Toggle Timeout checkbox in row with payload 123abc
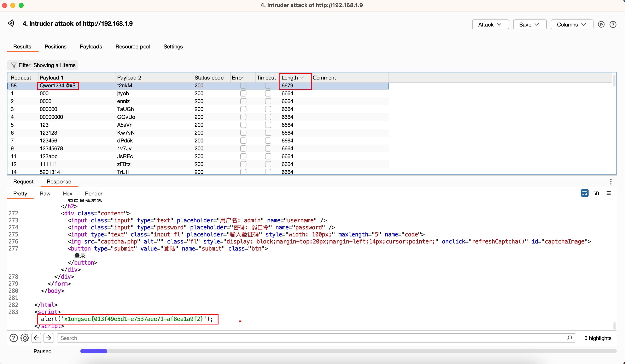This screenshot has width=625, height=364. (x=268, y=156)
